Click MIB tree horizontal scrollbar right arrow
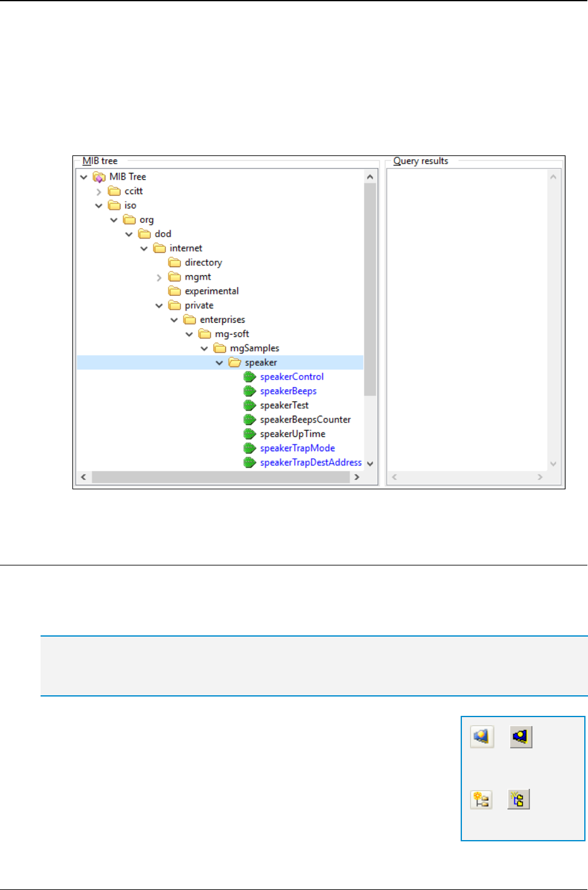588x890 pixels. [357, 477]
